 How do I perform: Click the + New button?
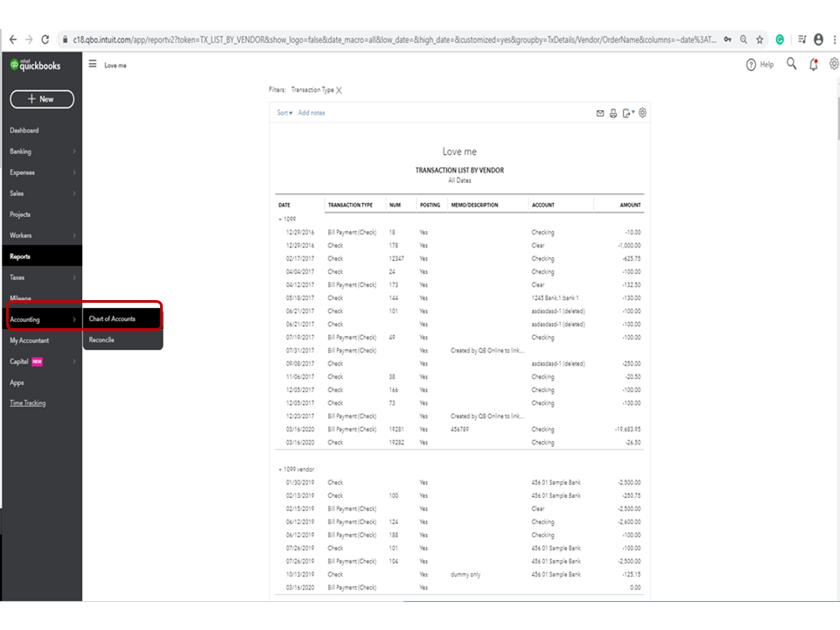42,99
